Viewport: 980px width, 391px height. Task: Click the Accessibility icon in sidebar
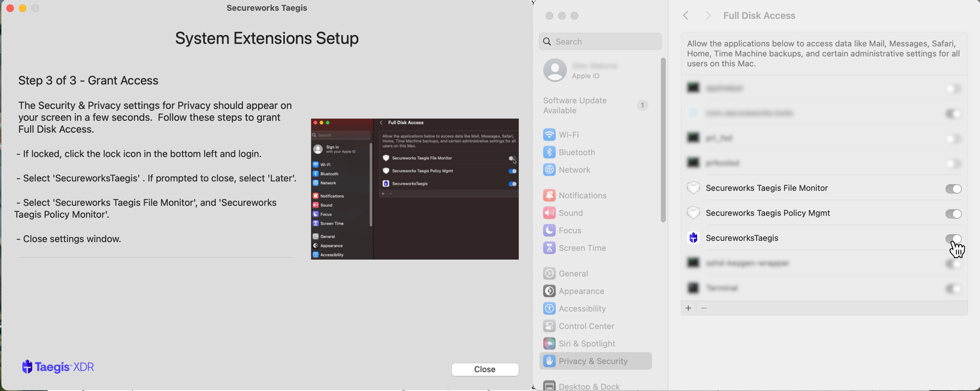[549, 309]
